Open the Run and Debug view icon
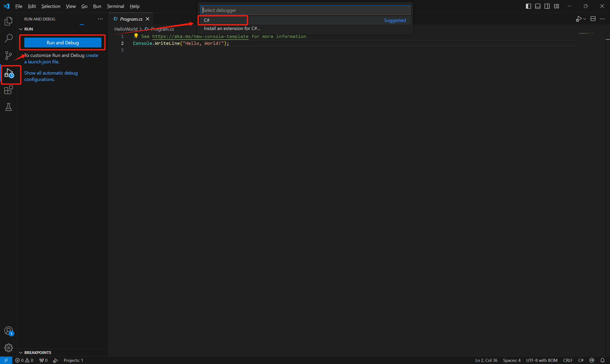 click(9, 74)
